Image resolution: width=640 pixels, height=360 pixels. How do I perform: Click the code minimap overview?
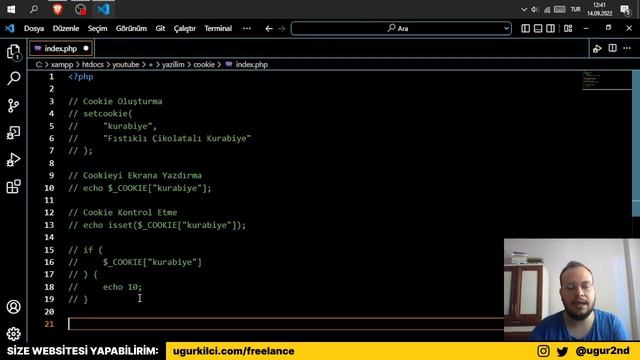[607, 80]
